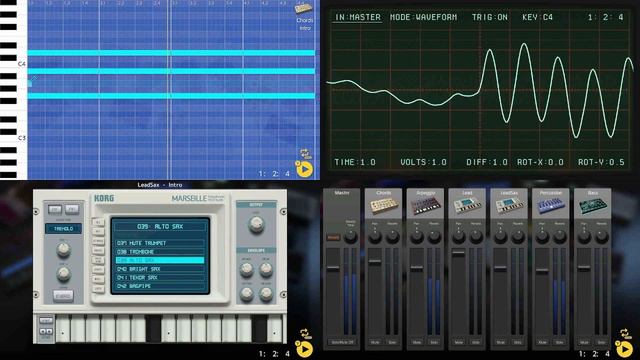Image resolution: width=640 pixels, height=360 pixels.
Task: Toggle the loop icon in the mixer panel
Action: tap(625, 334)
